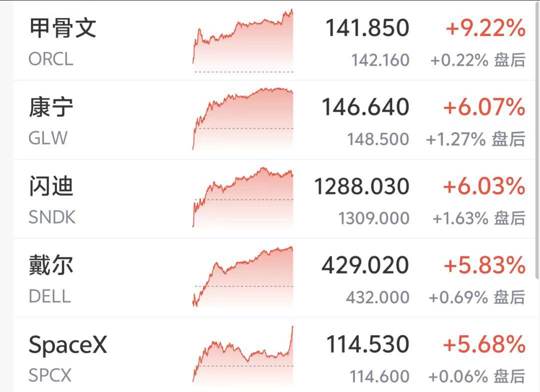Select GLW after-hours price 148.500
The width and height of the screenshot is (540, 392).
[378, 139]
